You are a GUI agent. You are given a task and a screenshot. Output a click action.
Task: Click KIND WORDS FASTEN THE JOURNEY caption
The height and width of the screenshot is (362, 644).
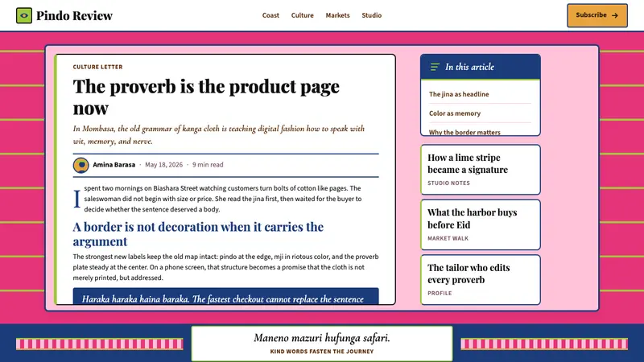click(x=322, y=352)
